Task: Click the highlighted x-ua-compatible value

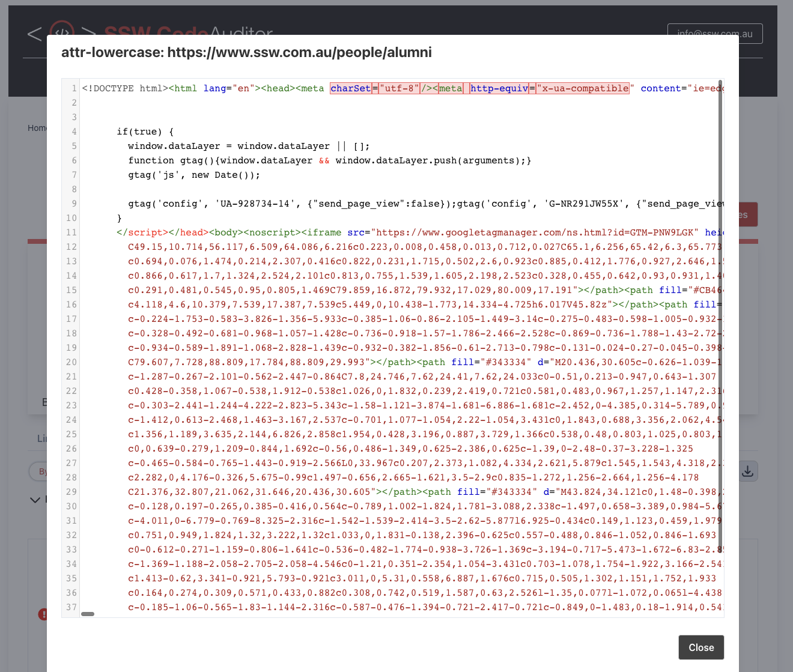Action: (582, 88)
